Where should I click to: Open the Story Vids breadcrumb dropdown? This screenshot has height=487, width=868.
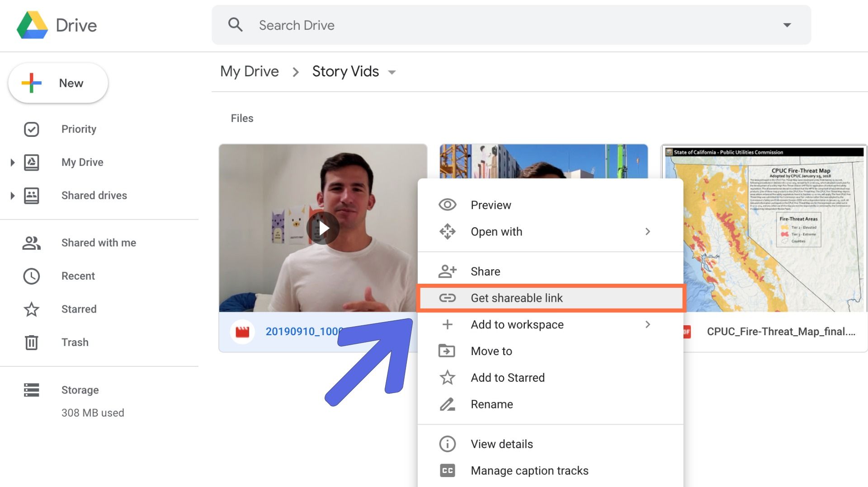[392, 72]
